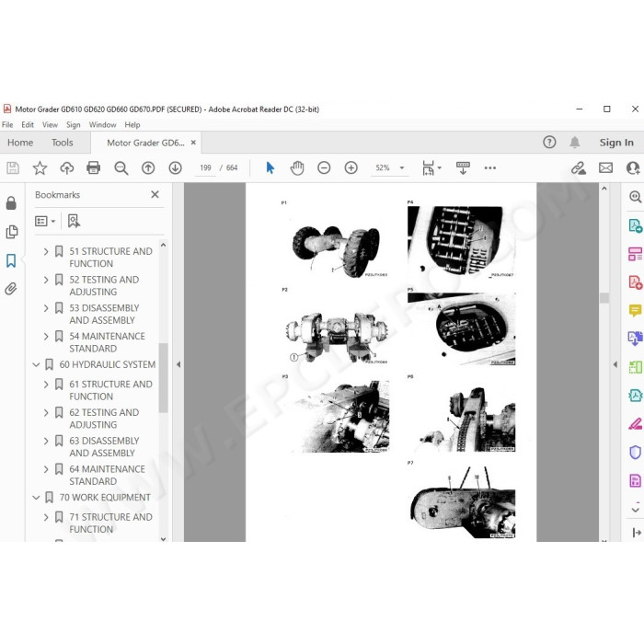
Task: Open attachments paperclip panel
Action: pos(11,289)
